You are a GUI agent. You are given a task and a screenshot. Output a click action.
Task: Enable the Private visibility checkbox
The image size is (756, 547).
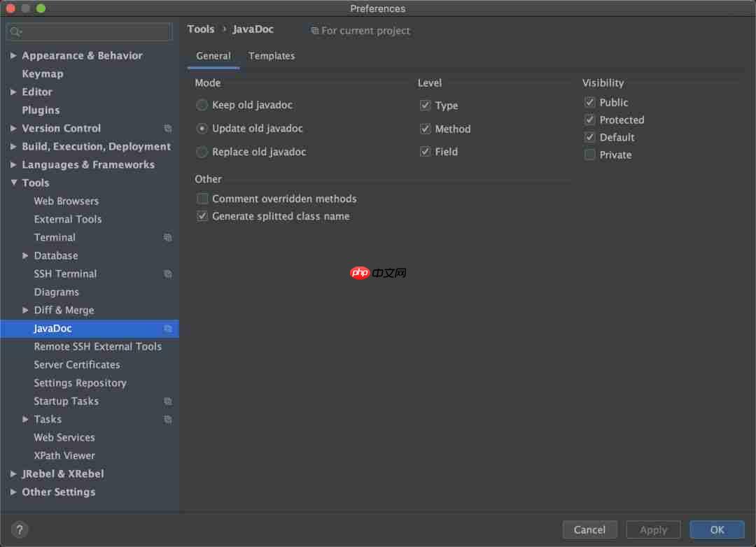pos(589,155)
